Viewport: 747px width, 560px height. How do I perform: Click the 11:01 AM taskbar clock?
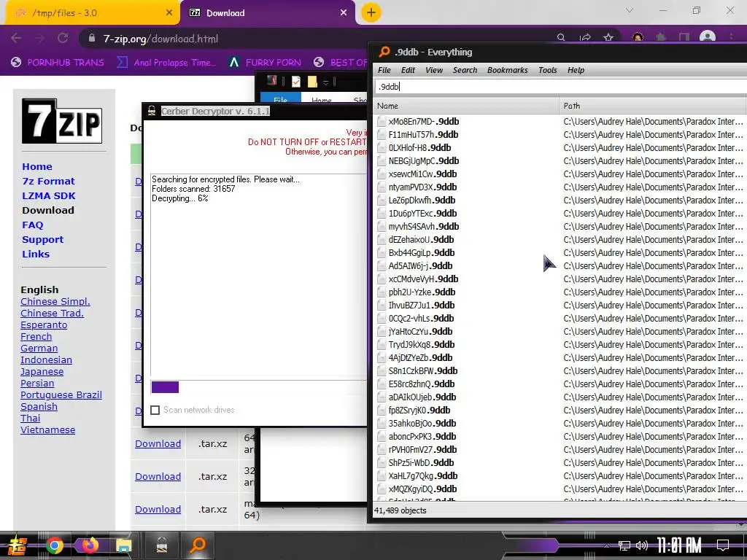click(679, 545)
